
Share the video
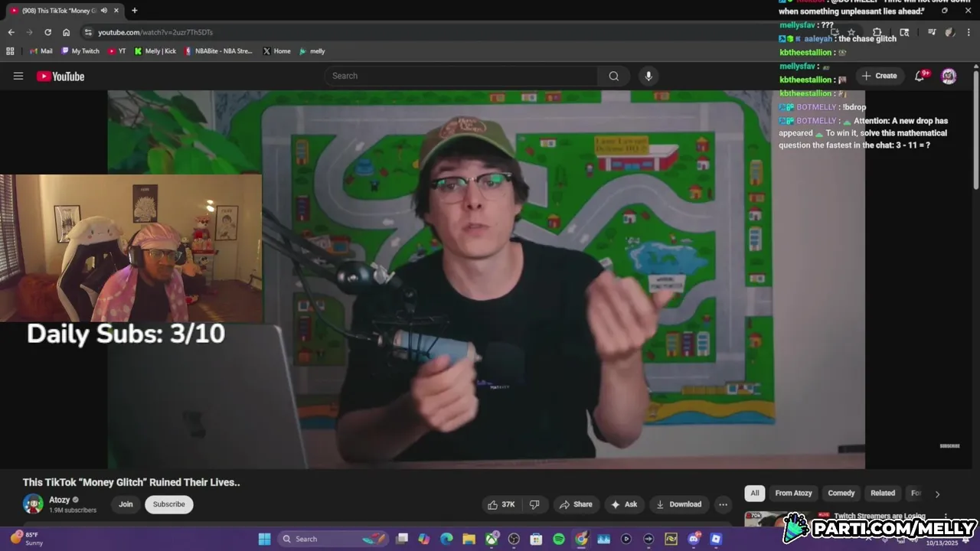[x=576, y=504]
